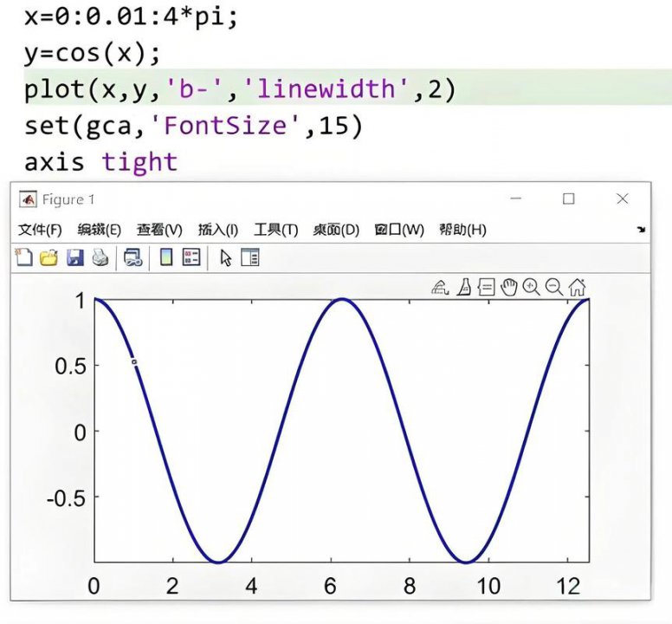The width and height of the screenshot is (672, 624).
Task: Open the 桌面(D) menu
Action: (x=336, y=230)
